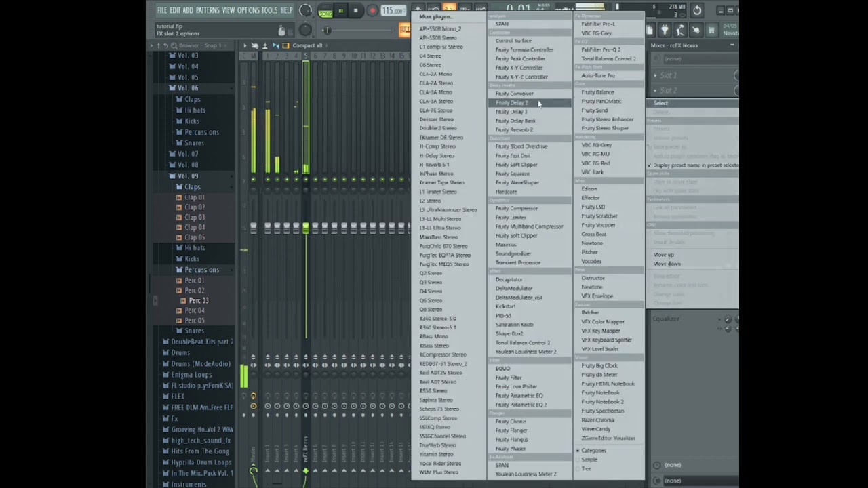Click the Browser collapse-up arrow icon
The height and width of the screenshot is (488, 868).
158,45
